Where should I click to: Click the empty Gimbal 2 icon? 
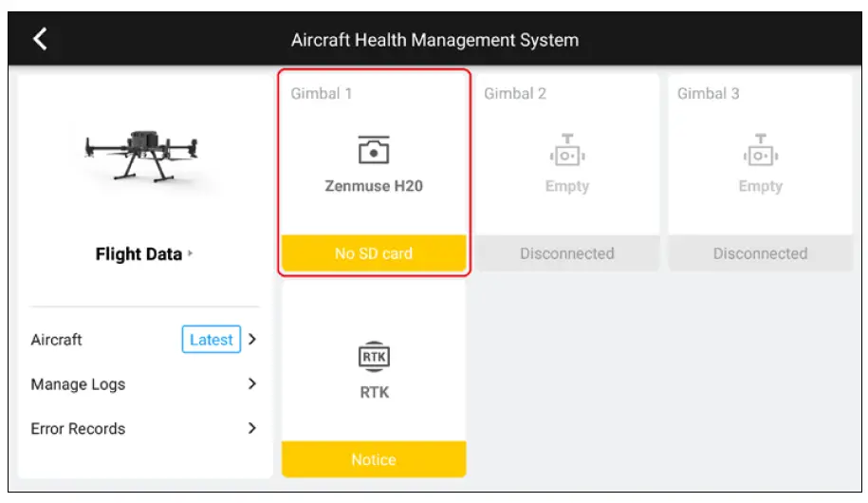click(566, 151)
